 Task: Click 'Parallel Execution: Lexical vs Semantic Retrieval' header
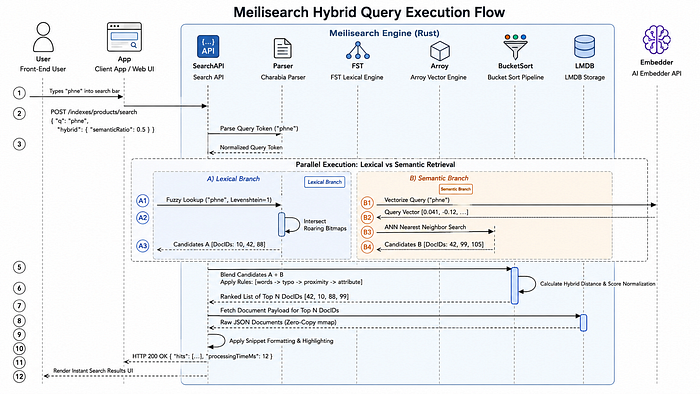[375, 164]
